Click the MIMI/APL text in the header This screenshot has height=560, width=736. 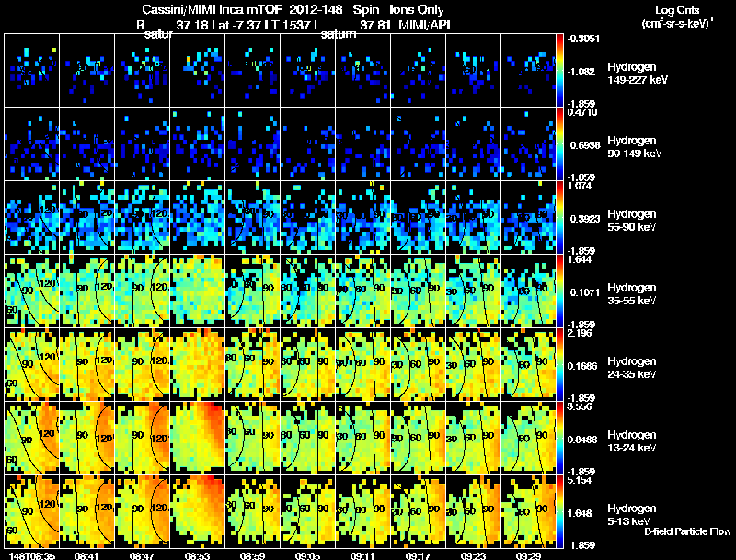coord(426,25)
